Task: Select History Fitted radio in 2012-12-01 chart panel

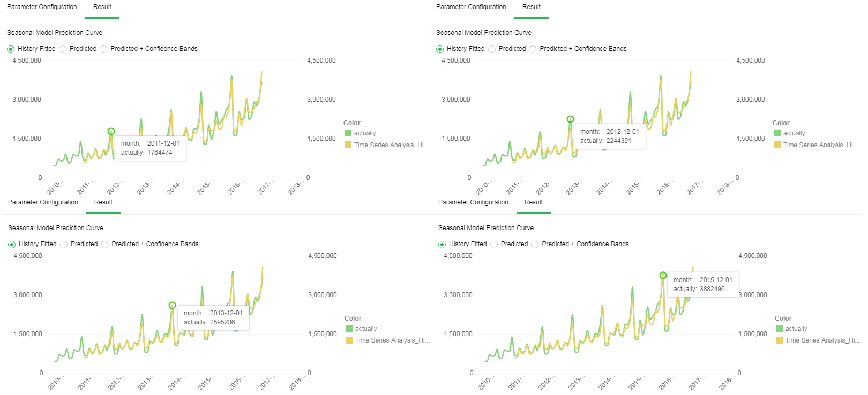Action: pyautogui.click(x=440, y=49)
